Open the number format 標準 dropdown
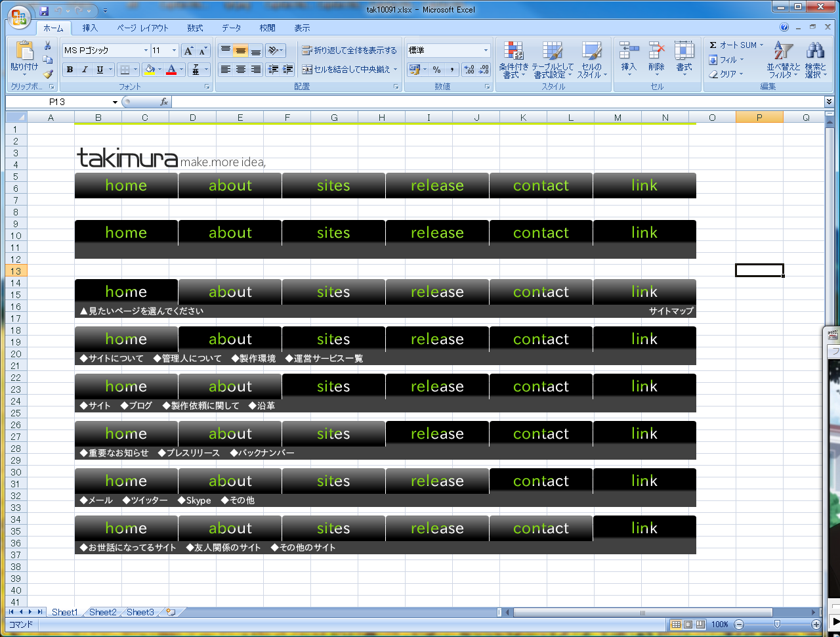840x637 pixels. pyautogui.click(x=486, y=51)
